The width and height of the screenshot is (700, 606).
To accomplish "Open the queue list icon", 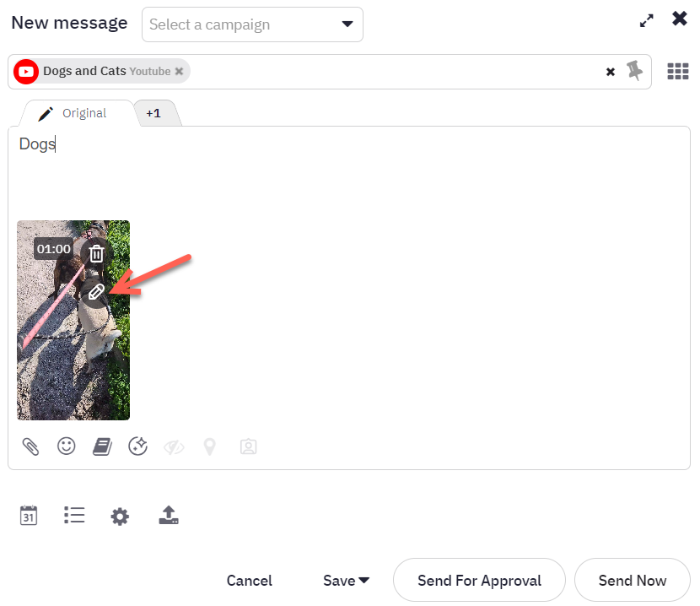I will point(74,515).
